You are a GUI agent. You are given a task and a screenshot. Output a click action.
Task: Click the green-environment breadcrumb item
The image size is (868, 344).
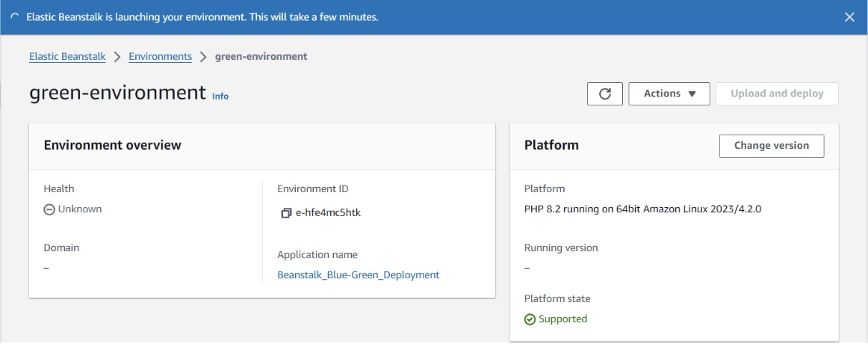point(261,56)
